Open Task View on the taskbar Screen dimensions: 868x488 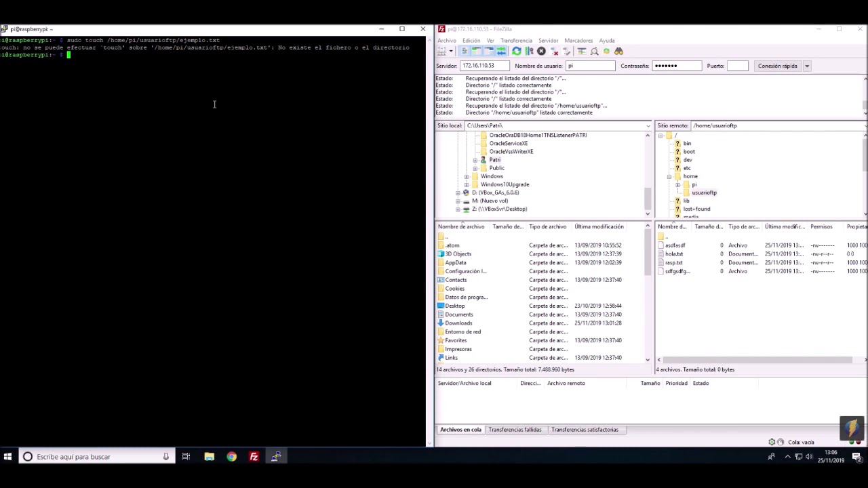tap(186, 457)
